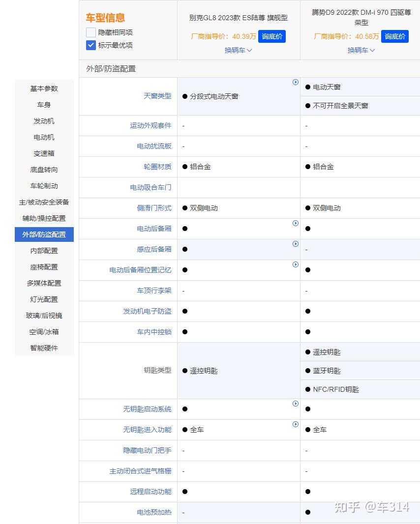Open the video icon next to 无钥匙启动系统
420x524 pixels.
tap(296, 404)
